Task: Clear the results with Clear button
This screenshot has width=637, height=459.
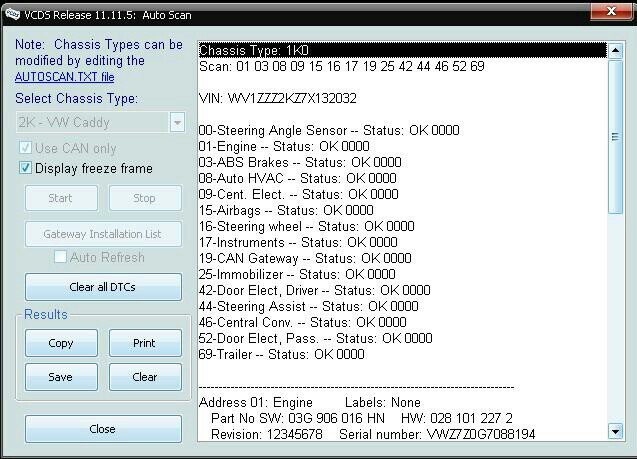Action: (x=145, y=377)
